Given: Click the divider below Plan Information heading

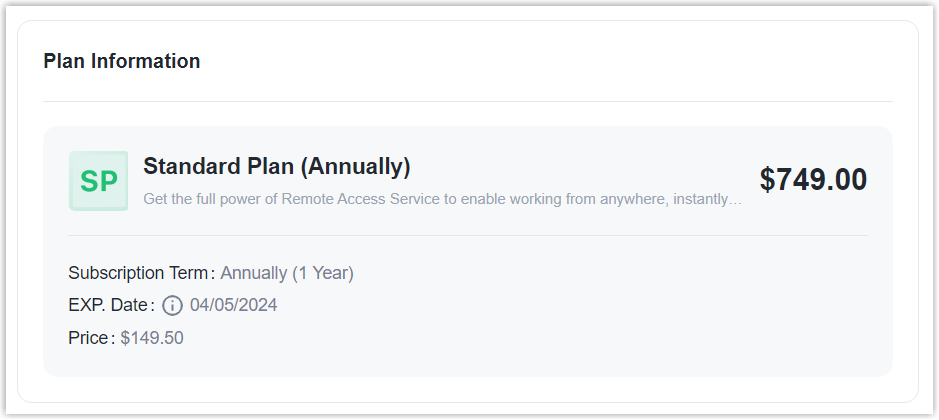Looking at the screenshot, I should [x=468, y=101].
